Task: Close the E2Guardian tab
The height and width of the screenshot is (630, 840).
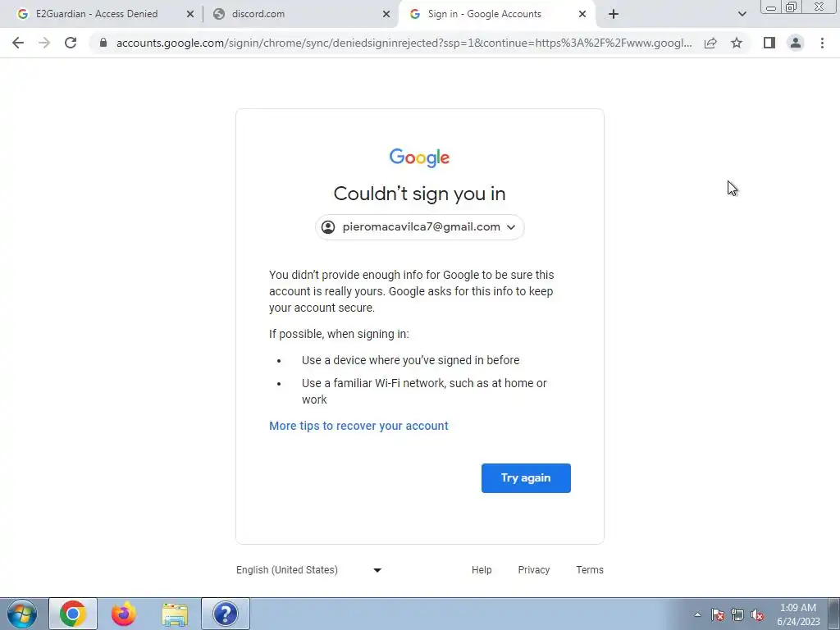Action: [x=190, y=15]
